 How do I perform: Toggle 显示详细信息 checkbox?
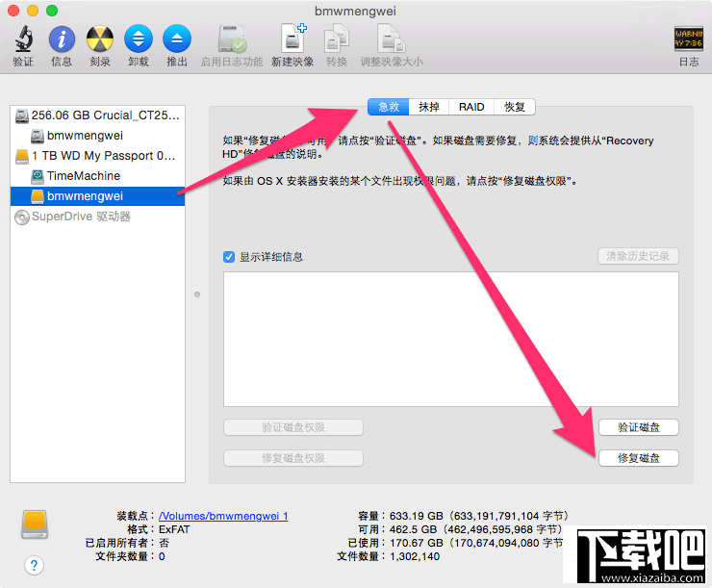pyautogui.click(x=229, y=257)
